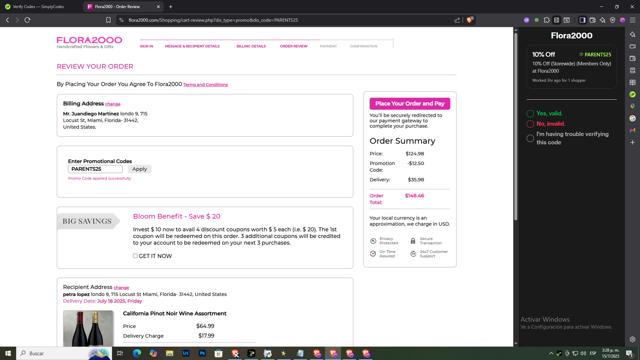Change the Recipient Address link

coord(121,288)
